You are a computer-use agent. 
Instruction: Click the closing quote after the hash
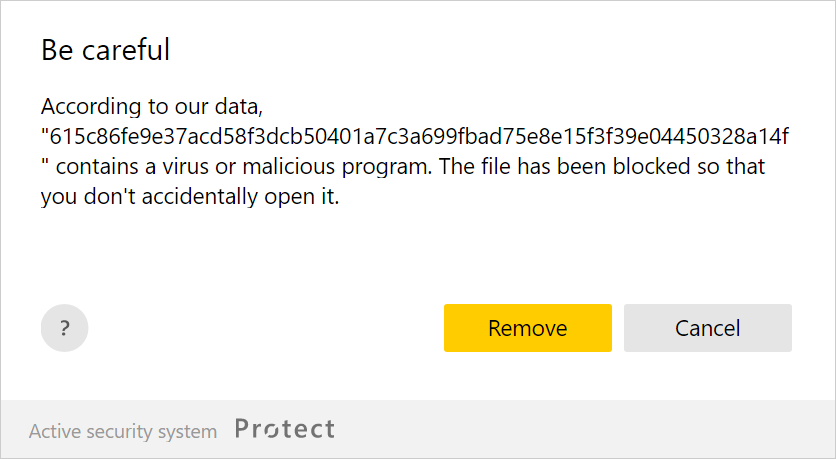click(x=45, y=162)
